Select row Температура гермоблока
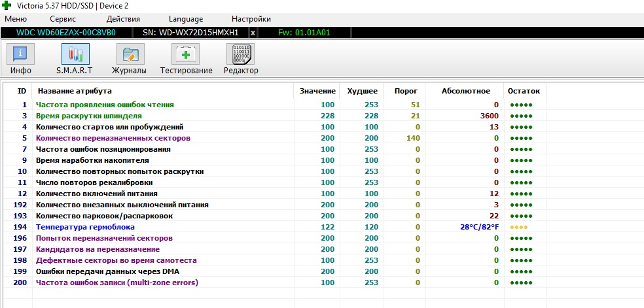Screen dimensions: 644x308 pyautogui.click(x=274, y=226)
